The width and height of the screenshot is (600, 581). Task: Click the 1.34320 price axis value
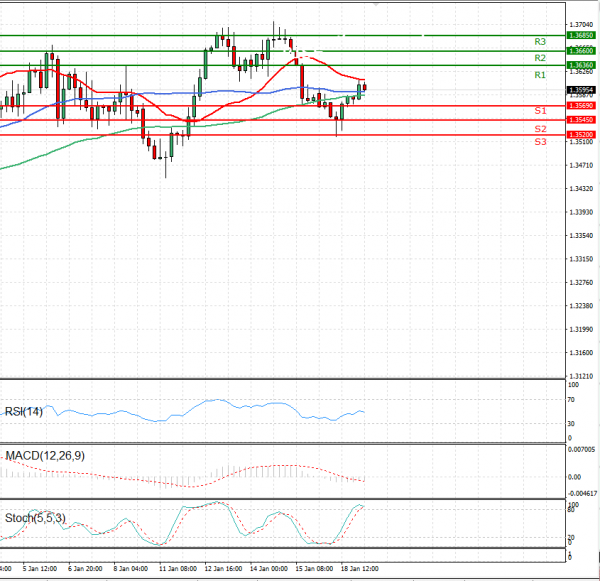(581, 189)
